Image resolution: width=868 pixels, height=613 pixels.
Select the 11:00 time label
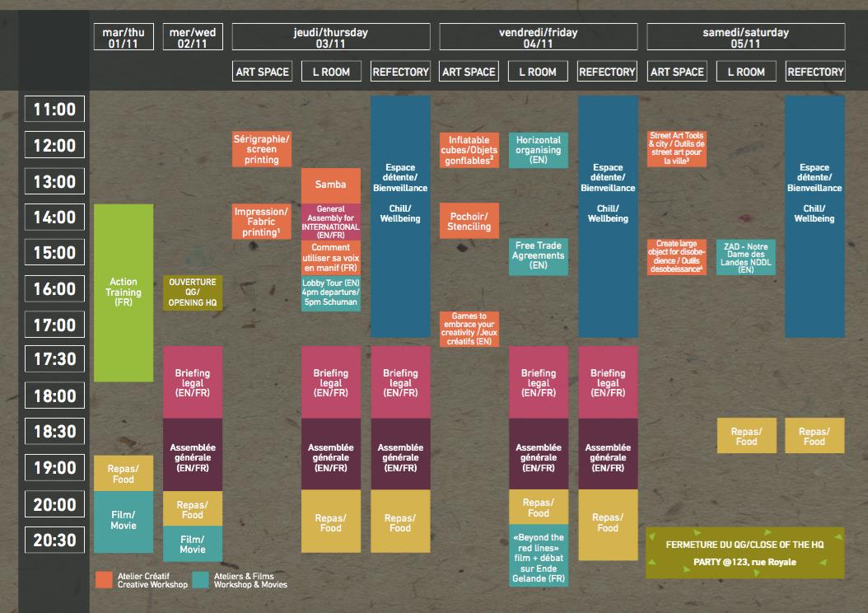point(54,109)
